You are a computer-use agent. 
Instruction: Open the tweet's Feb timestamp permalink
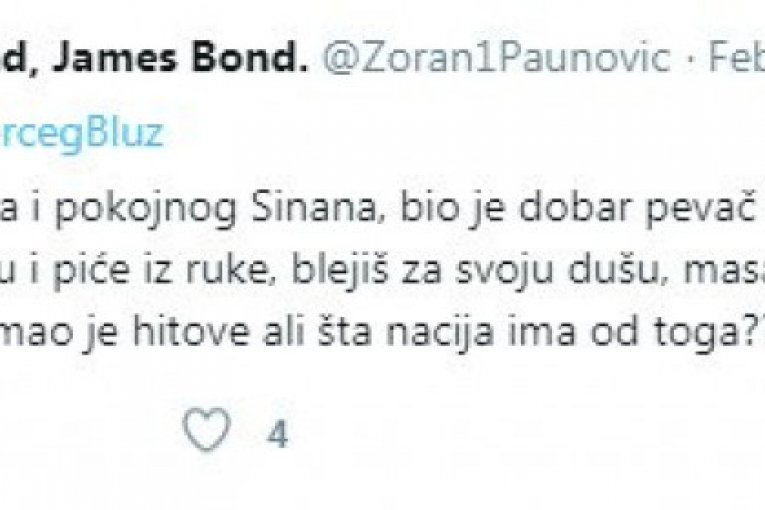pyautogui.click(x=737, y=58)
